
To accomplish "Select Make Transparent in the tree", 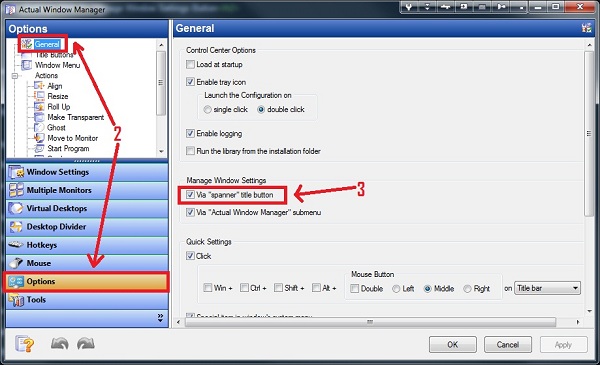I will click(x=75, y=117).
